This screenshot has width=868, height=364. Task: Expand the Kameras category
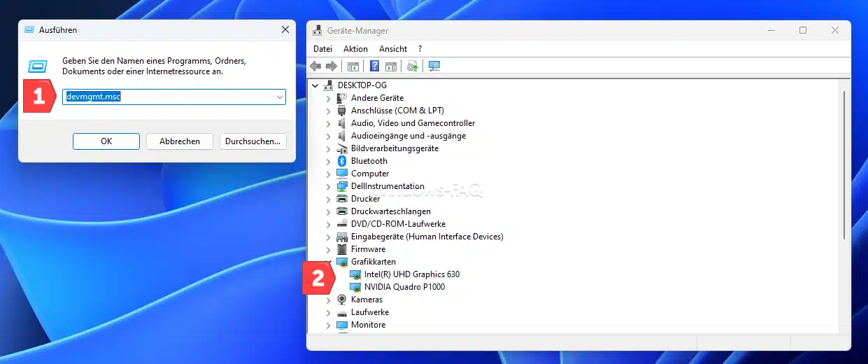click(x=329, y=300)
